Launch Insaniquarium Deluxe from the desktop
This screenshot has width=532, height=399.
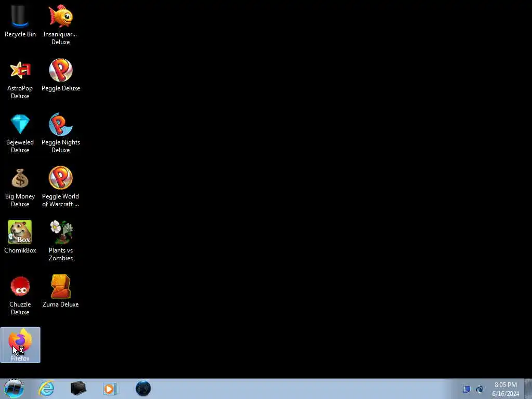[60, 24]
